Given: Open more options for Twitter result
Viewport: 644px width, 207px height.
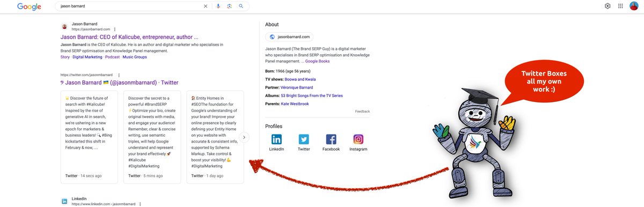Looking at the screenshot, I should (x=119, y=75).
